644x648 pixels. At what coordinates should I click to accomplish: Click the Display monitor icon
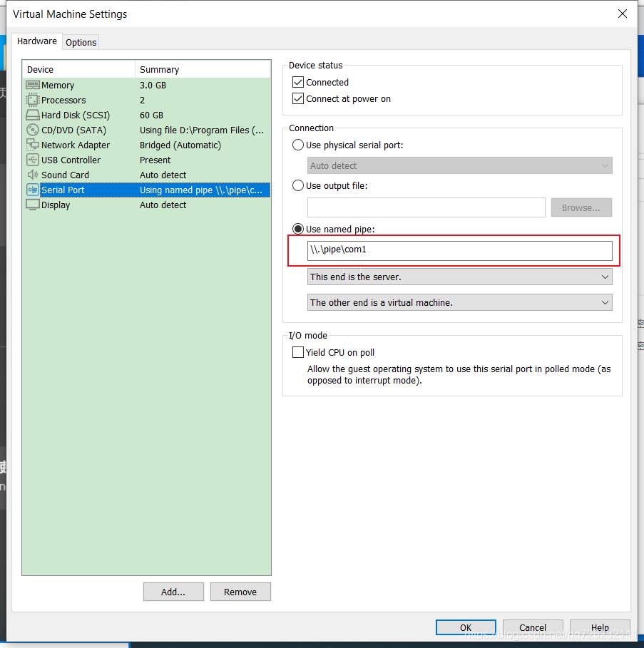point(32,205)
